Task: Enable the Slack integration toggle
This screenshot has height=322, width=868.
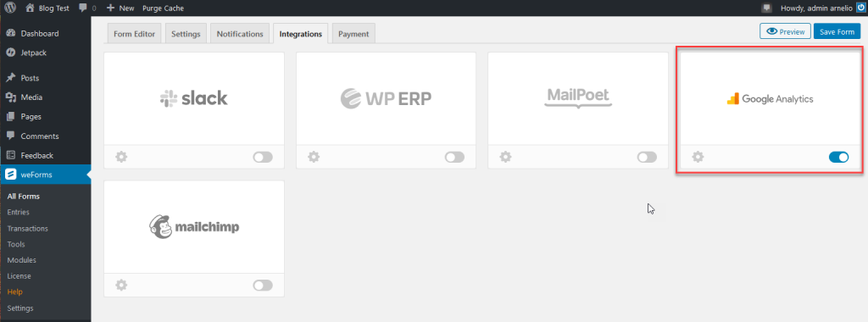Action: [263, 158]
